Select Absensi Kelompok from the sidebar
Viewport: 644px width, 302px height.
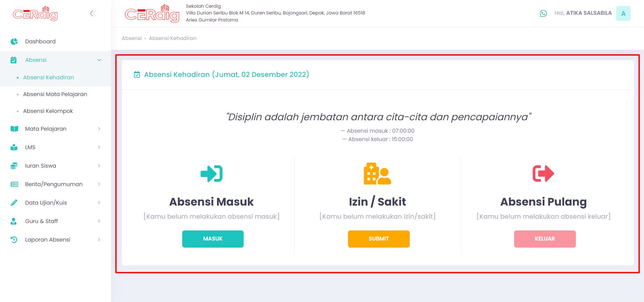click(48, 111)
